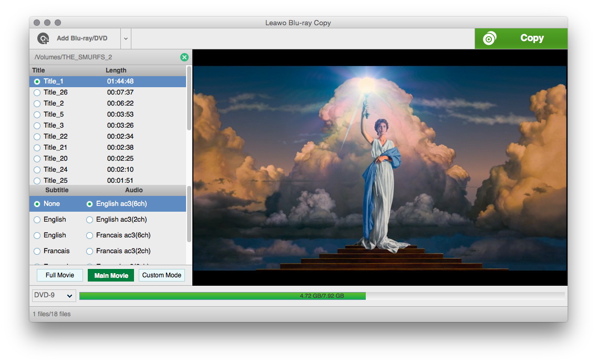Choose the first English subtitle radio
This screenshot has height=364, width=597.
37,220
